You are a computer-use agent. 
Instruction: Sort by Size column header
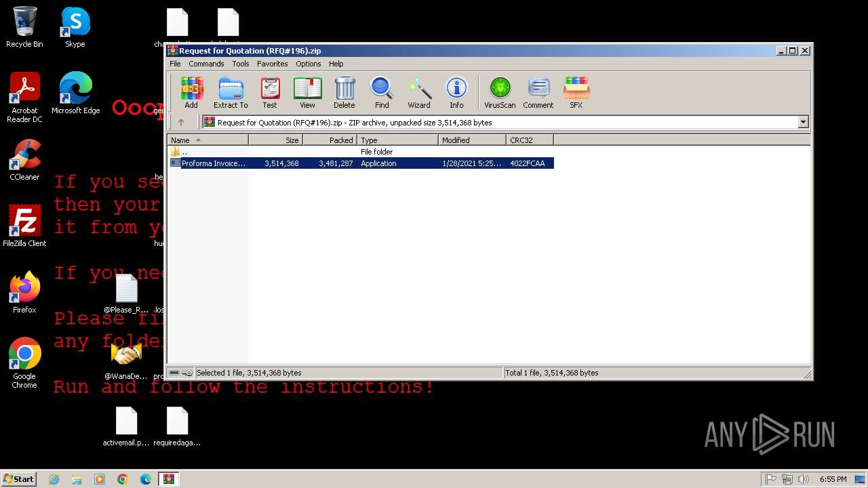275,140
